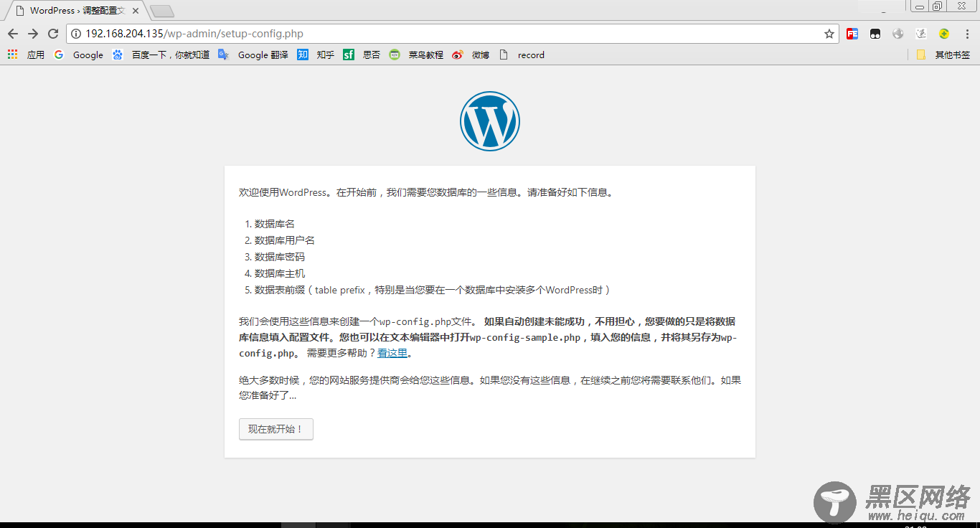Click the list item 数据库名

[x=275, y=224]
